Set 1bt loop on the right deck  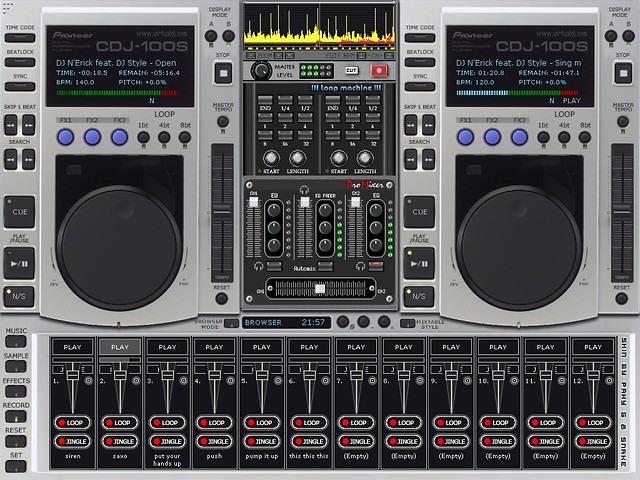(x=543, y=137)
